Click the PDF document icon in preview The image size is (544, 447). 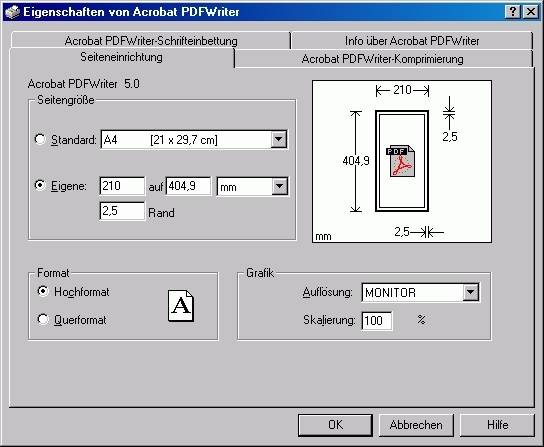[400, 161]
